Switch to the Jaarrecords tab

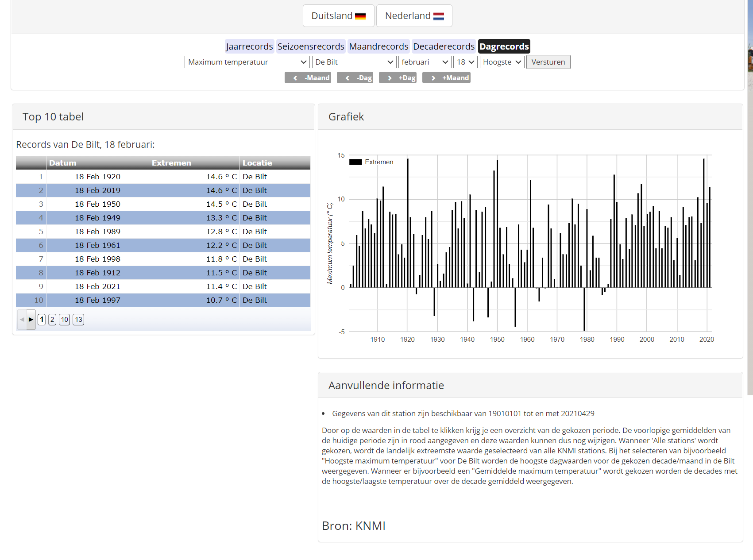click(x=249, y=46)
